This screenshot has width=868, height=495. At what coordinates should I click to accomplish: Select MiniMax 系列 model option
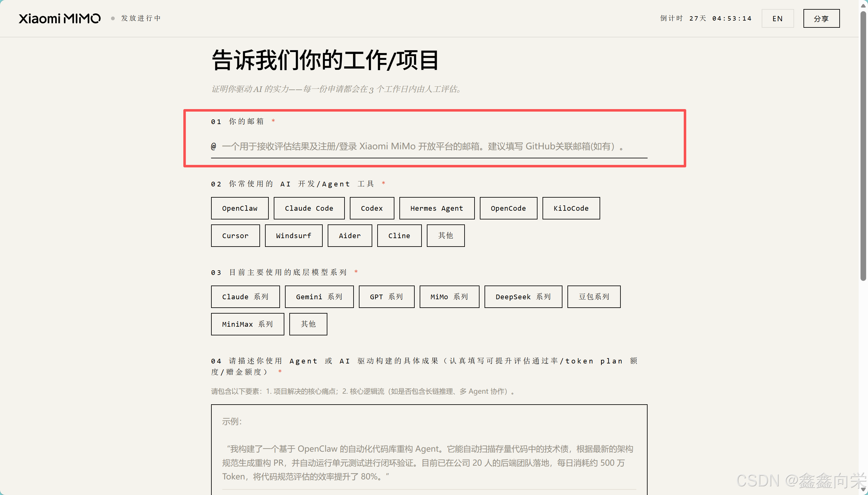click(x=247, y=324)
